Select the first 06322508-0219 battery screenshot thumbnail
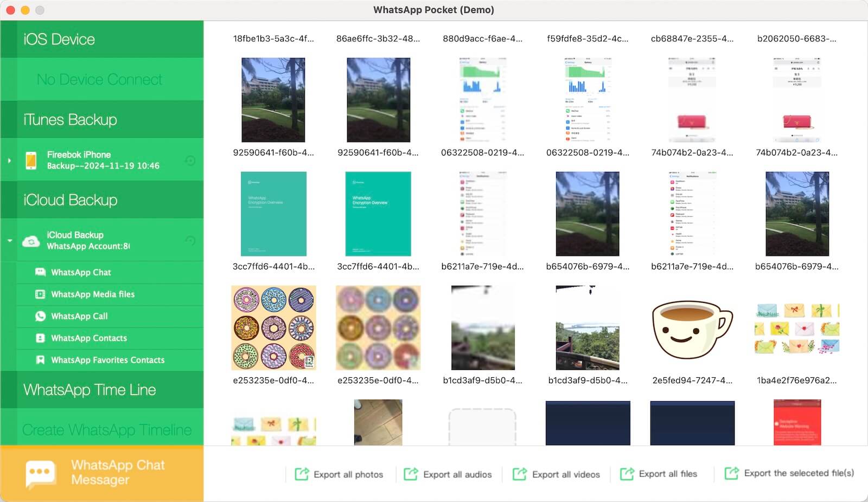The height and width of the screenshot is (502, 868). click(x=483, y=100)
